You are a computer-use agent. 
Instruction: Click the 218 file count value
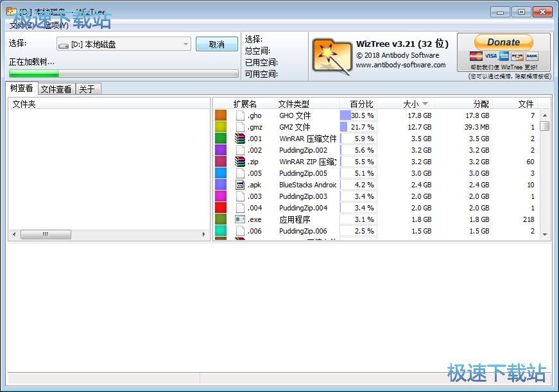tap(529, 219)
